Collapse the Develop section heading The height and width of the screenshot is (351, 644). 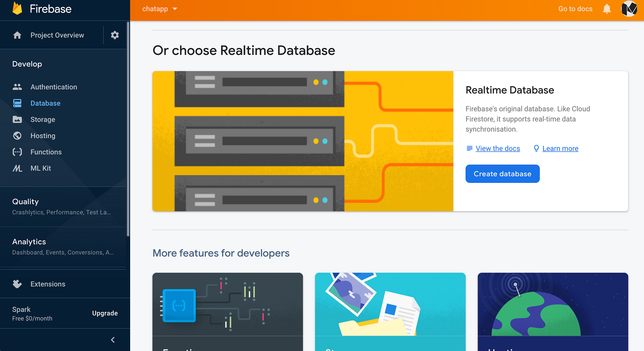point(27,64)
